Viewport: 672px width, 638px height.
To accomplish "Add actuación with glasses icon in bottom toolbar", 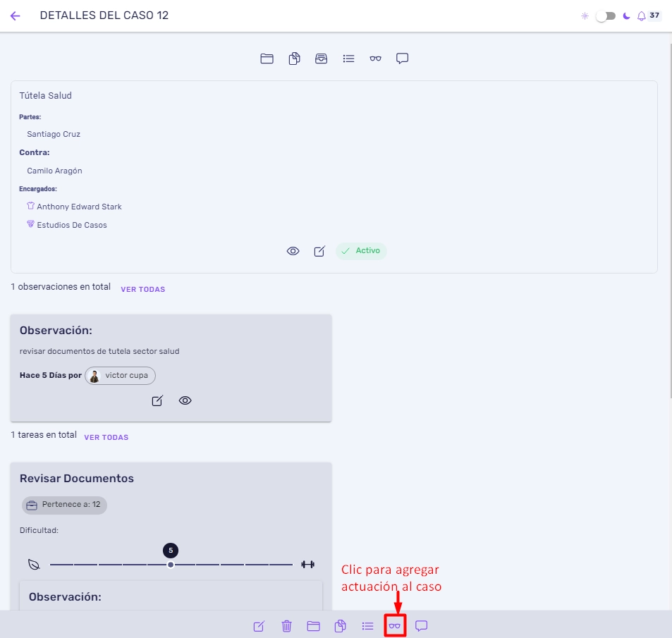I will coord(395,626).
